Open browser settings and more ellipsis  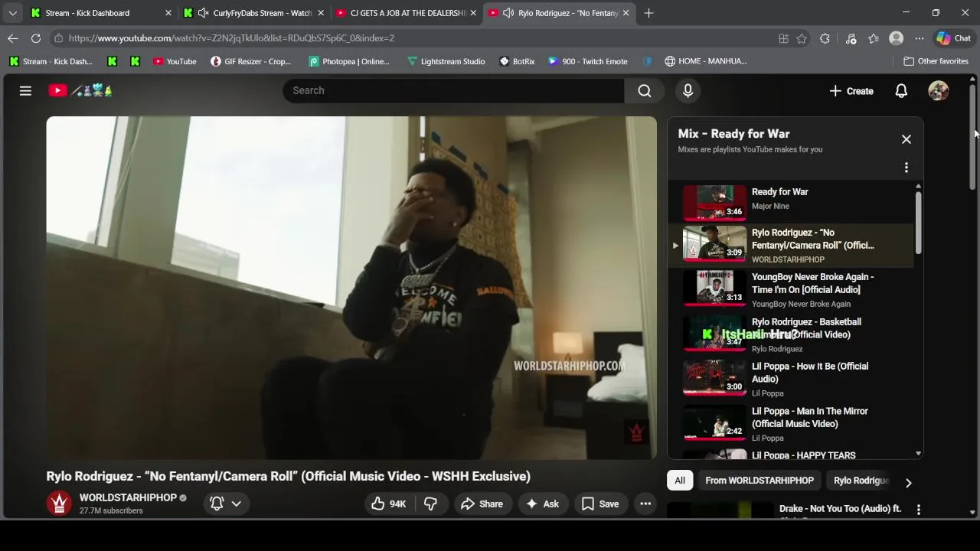pyautogui.click(x=919, y=38)
